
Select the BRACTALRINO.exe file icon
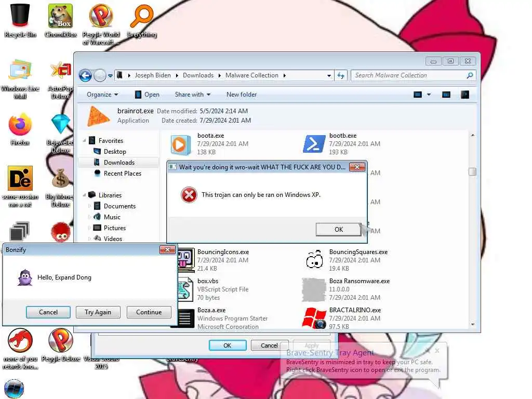pos(314,318)
